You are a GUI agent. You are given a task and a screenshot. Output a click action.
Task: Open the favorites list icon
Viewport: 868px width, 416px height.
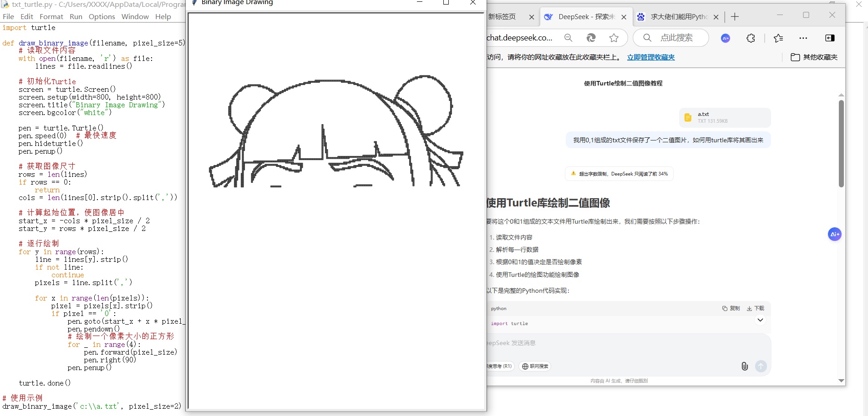(x=778, y=38)
